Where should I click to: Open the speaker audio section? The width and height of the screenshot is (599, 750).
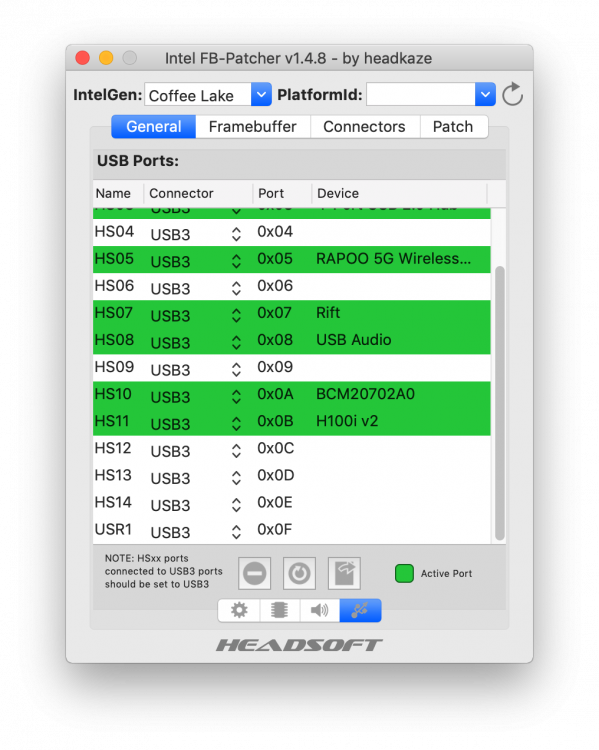tap(320, 610)
